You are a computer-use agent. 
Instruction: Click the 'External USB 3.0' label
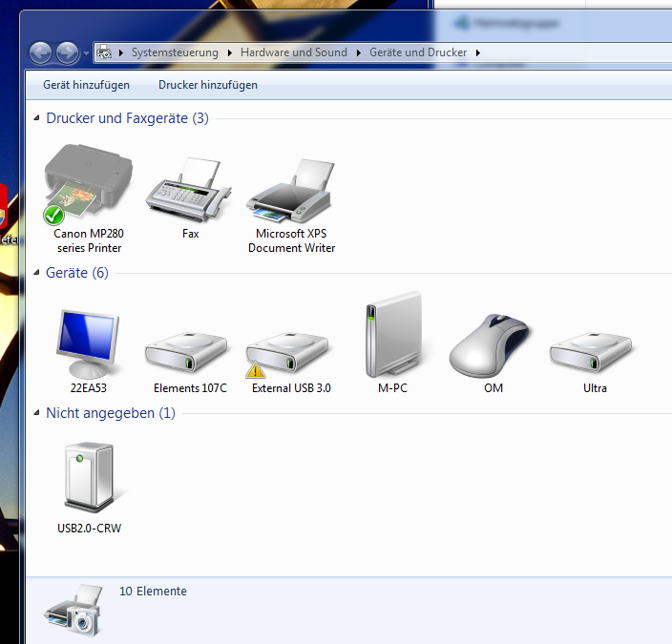click(x=291, y=388)
